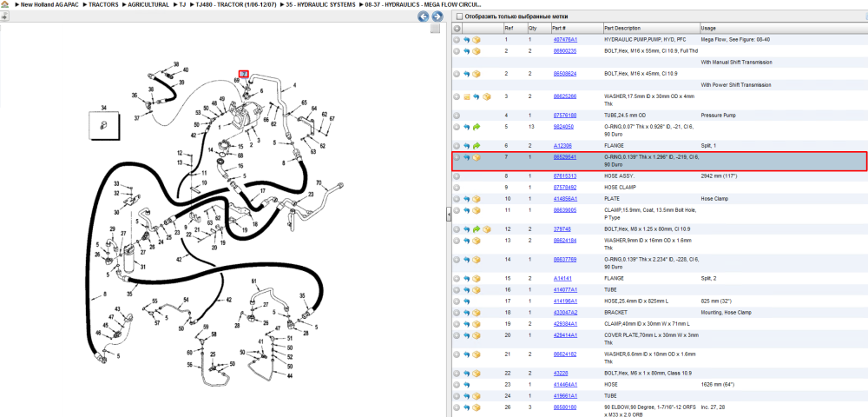The height and width of the screenshot is (417, 868).
Task: Click 'With Power Shift Transmission' text
Action: [x=736, y=85]
